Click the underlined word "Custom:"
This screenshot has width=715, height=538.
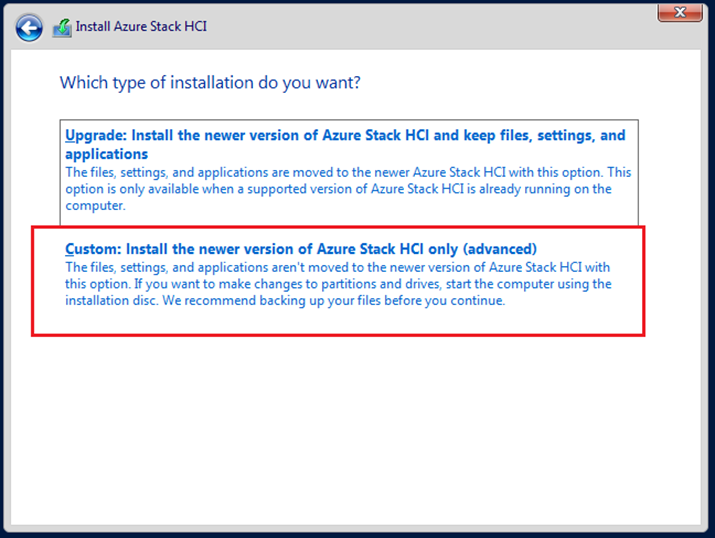point(92,248)
